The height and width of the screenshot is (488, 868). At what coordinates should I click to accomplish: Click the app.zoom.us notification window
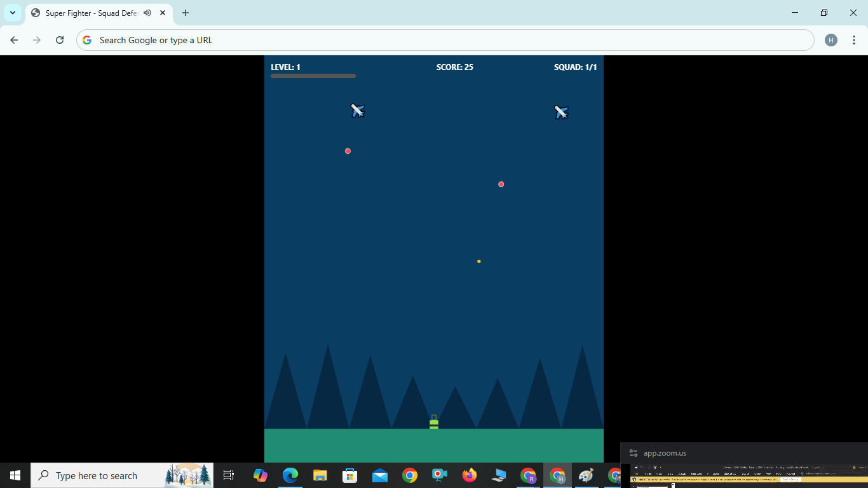[x=665, y=453]
